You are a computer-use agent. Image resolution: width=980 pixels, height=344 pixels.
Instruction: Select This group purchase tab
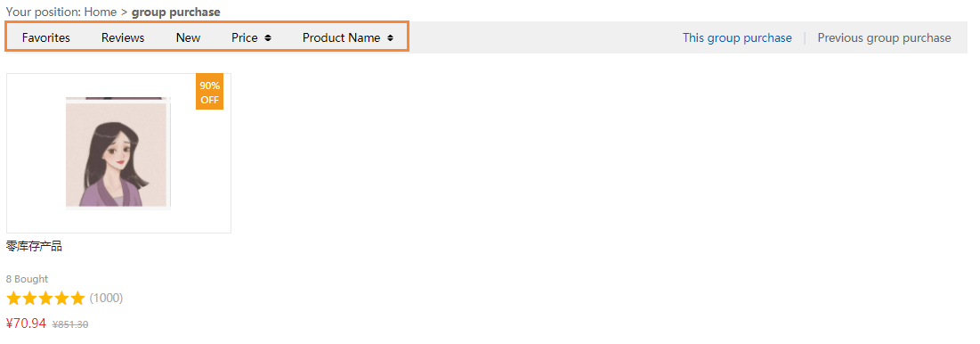click(x=737, y=37)
